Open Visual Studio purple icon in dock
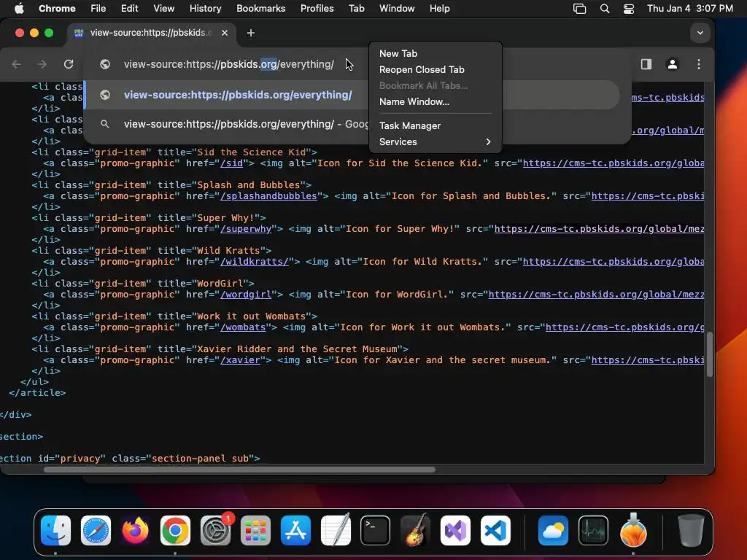 pyautogui.click(x=455, y=531)
